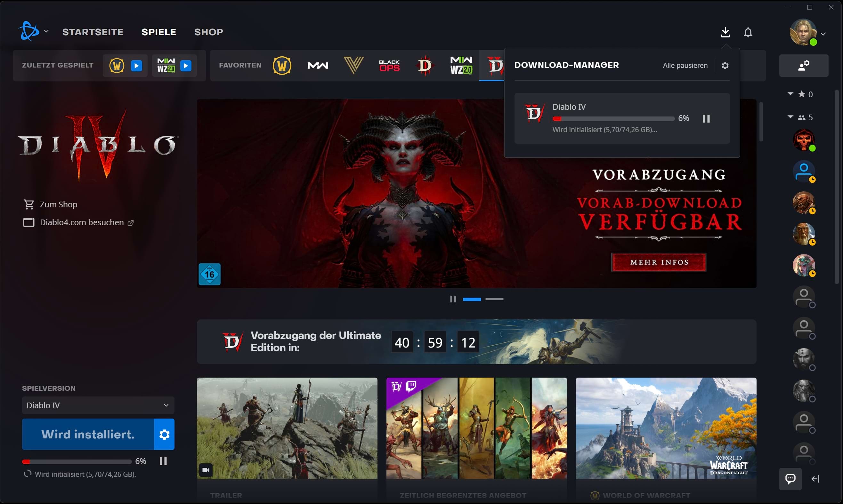The height and width of the screenshot is (504, 843).
Task: Collapse the favorites friends group
Action: tap(790, 94)
